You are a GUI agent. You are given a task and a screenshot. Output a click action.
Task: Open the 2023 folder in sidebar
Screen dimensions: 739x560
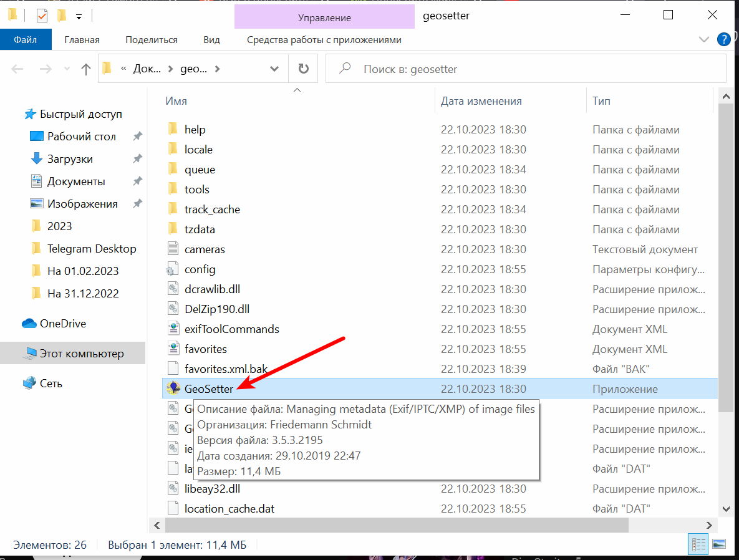click(x=59, y=226)
